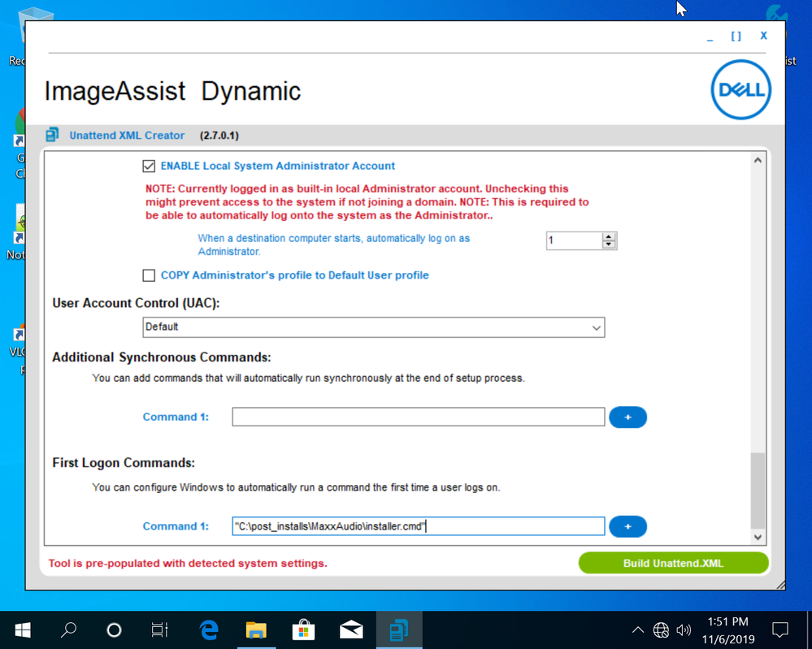Open network status tray icon

coord(661,630)
